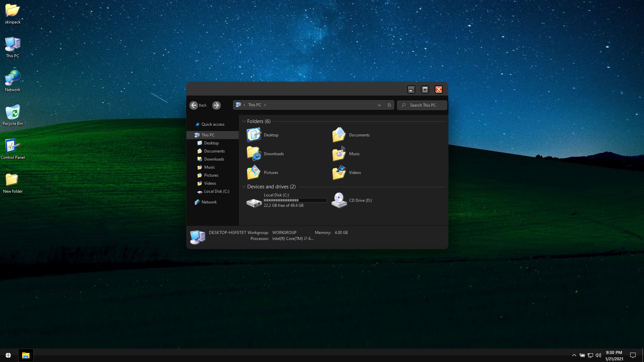Select the CD Drive (D:) icon

pos(339,200)
